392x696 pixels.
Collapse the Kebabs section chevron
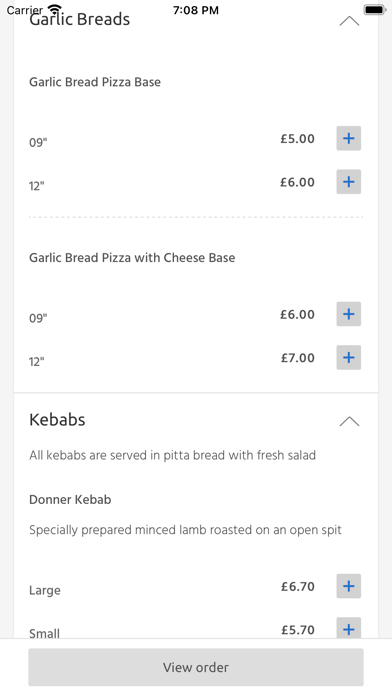point(349,421)
